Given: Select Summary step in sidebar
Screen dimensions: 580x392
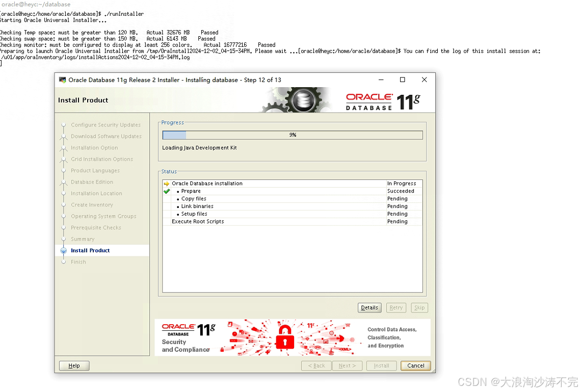Looking at the screenshot, I should click(x=83, y=239).
